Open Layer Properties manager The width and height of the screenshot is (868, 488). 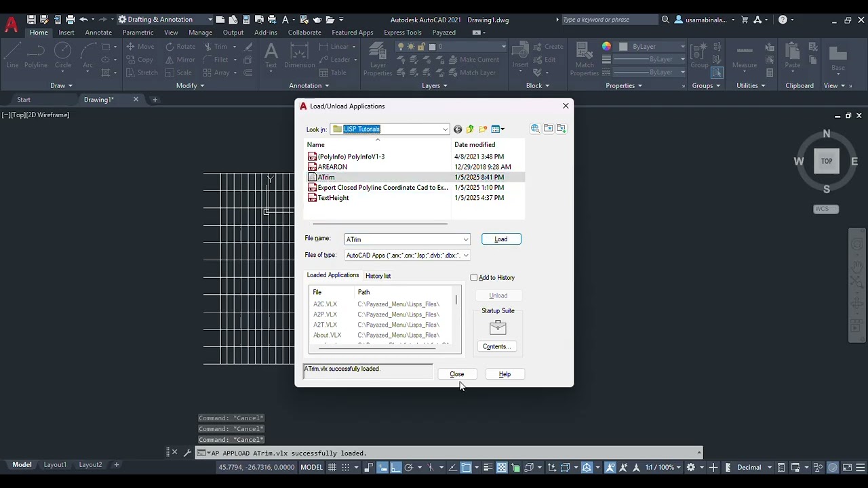[x=378, y=58]
